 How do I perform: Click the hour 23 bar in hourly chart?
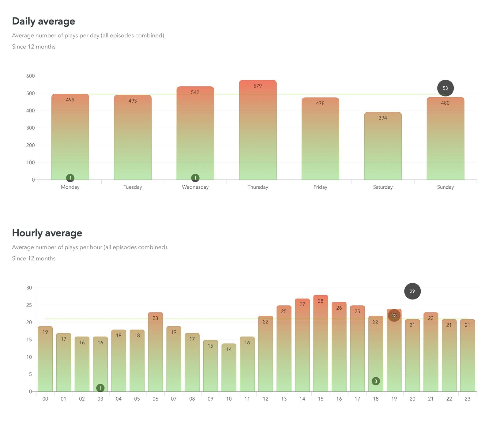click(467, 355)
